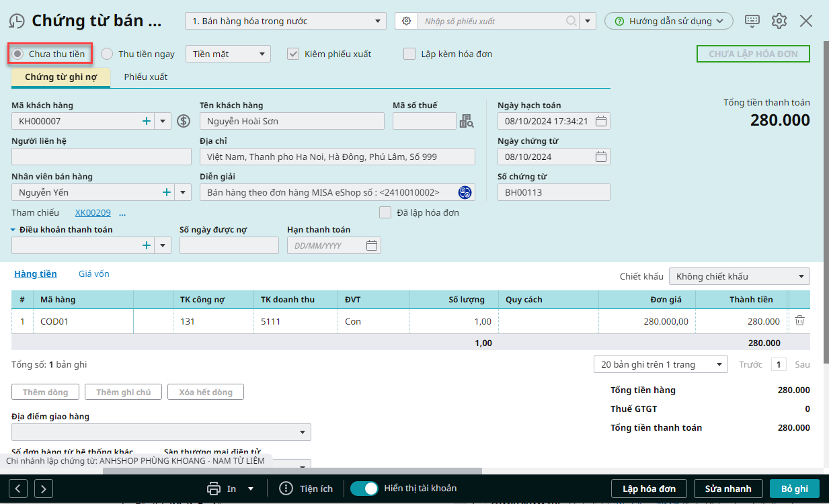
Task: Switch to the Phiếu xuất tab
Action: coord(146,77)
